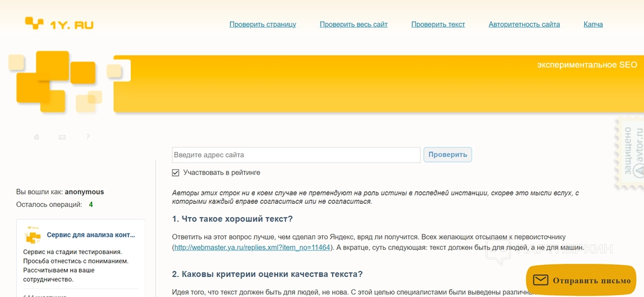Click the 'Введите адрес сайта' input field
Screen dimensions: 644x297
coord(296,155)
